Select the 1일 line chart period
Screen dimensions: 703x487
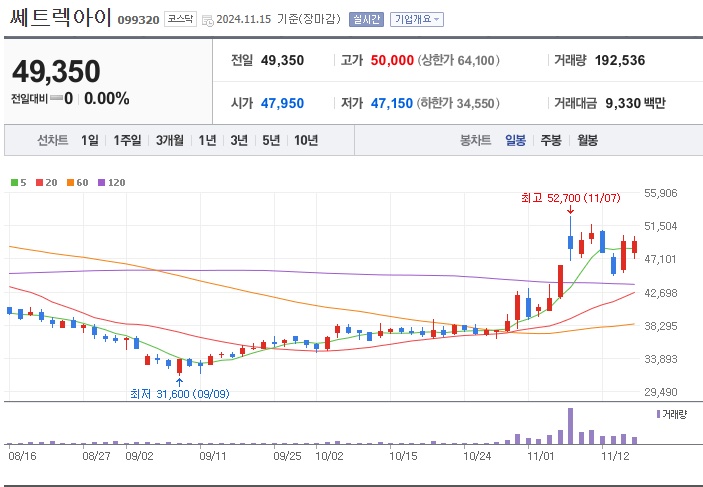coord(90,140)
